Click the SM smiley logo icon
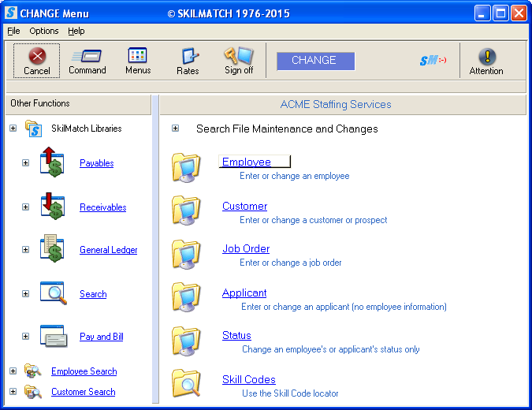 tap(433, 61)
